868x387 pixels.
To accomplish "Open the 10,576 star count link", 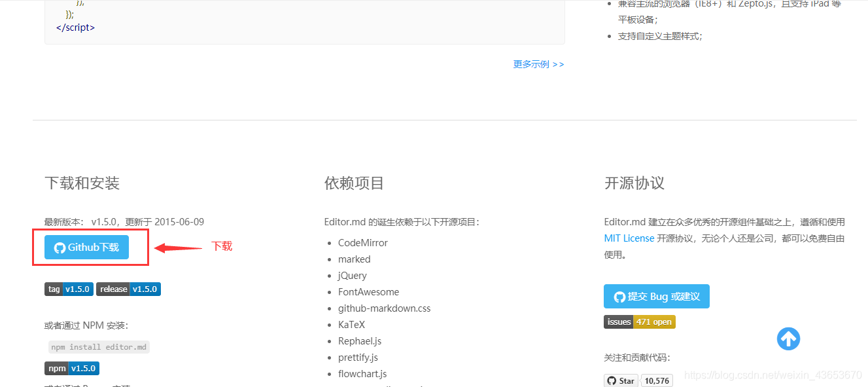I will click(657, 380).
